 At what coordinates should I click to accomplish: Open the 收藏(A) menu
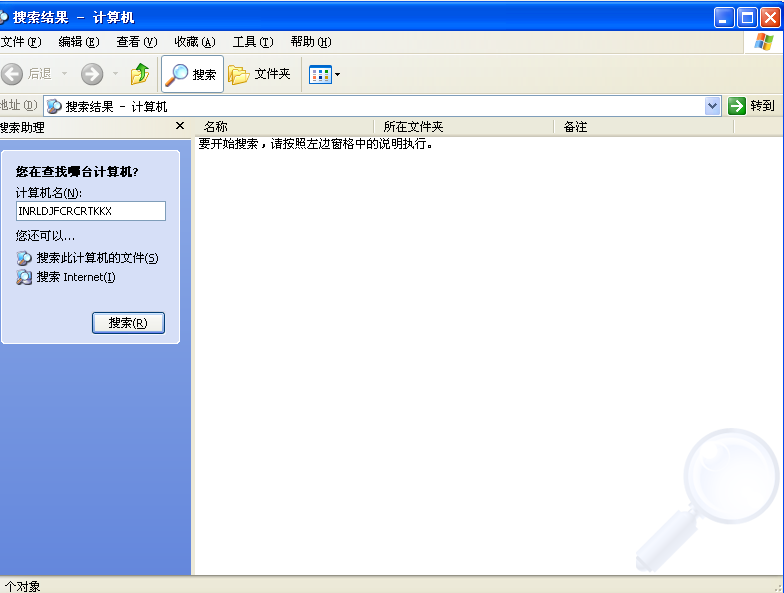tap(194, 42)
